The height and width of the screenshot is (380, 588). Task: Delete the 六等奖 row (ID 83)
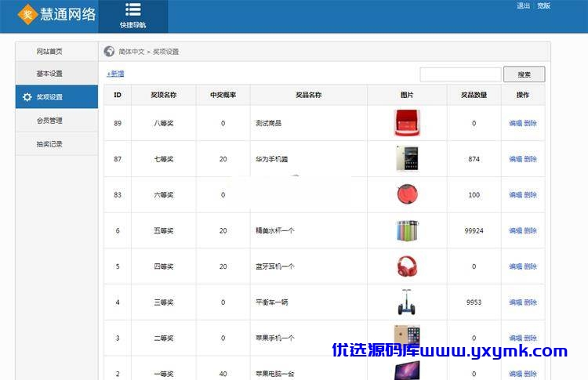point(530,194)
